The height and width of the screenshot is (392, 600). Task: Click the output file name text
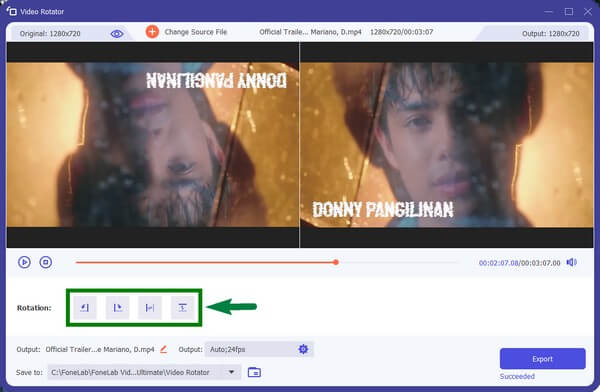(100, 349)
